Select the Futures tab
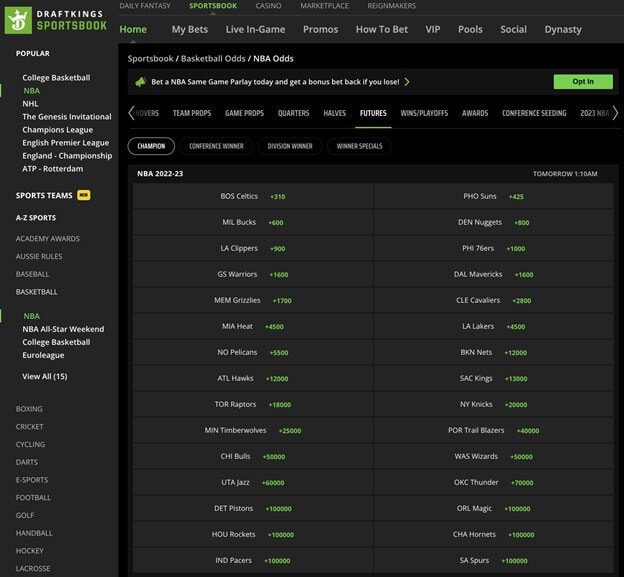This screenshot has height=577, width=624. 373,113
